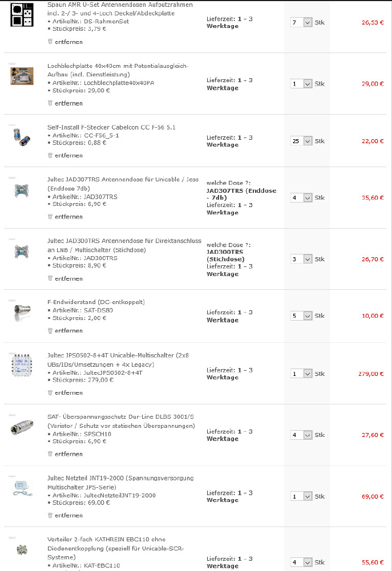
Task: Click Spaun AMR antenna frame thumbnail
Action: [22, 14]
